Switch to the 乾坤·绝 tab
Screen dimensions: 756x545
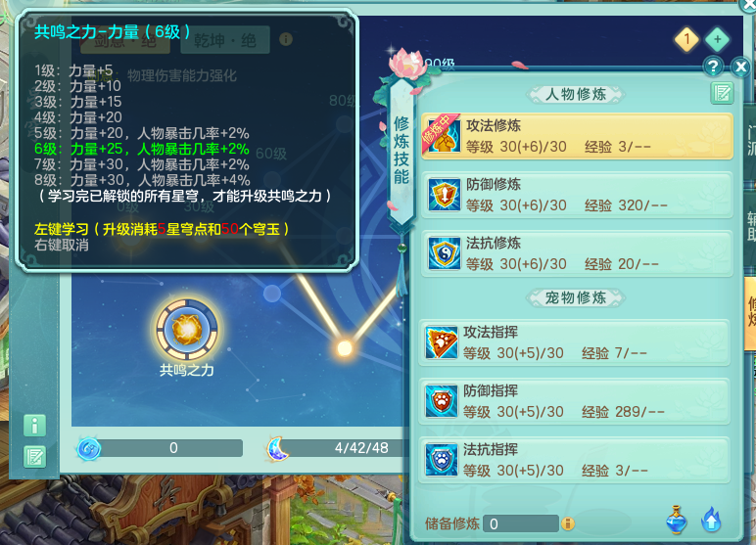tap(225, 40)
